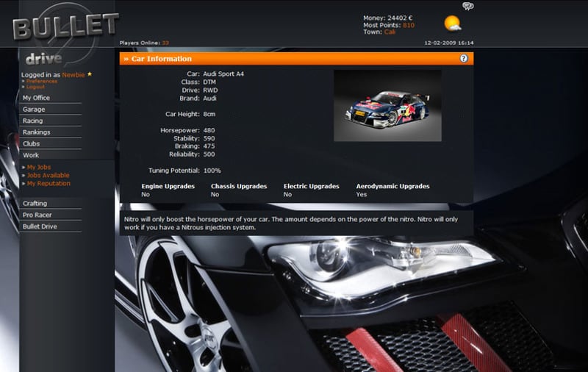Click the Tuning Potential value 100%

(212, 171)
